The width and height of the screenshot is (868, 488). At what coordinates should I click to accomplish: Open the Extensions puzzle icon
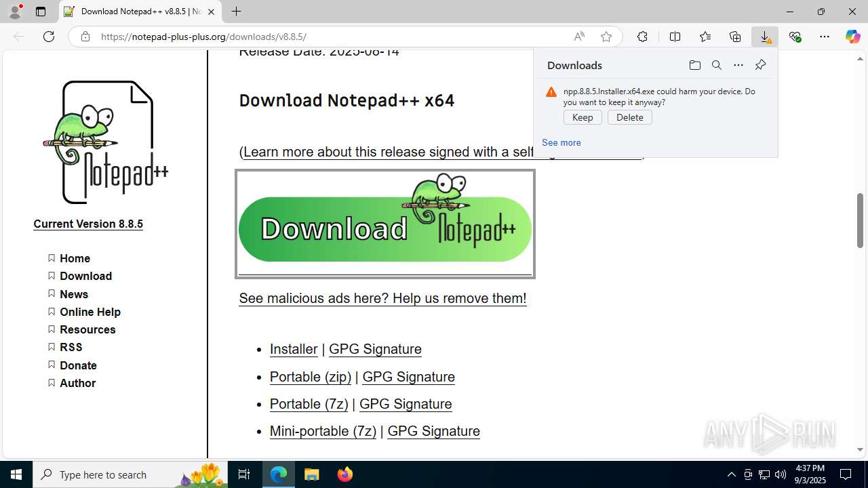click(x=642, y=37)
